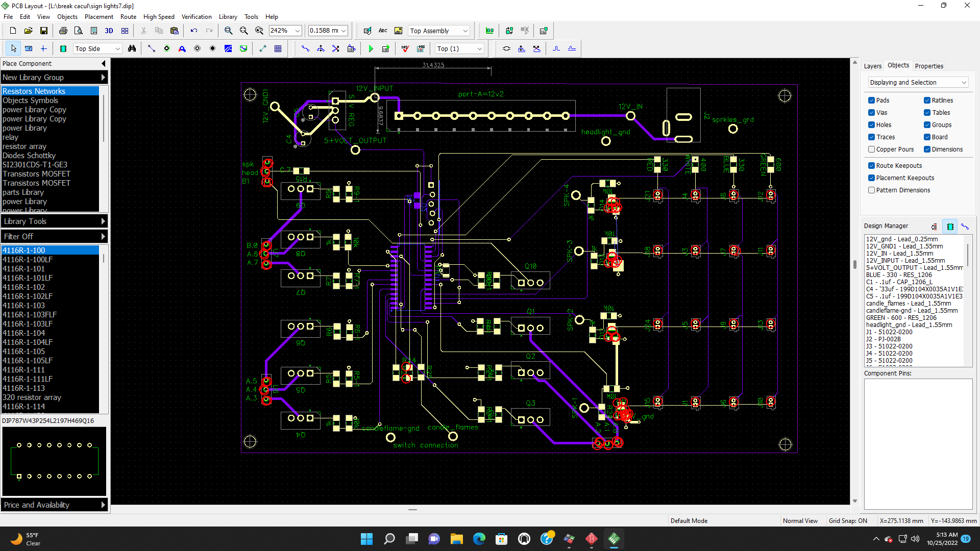Select J2 - PJ-002B in Design Manager

pyautogui.click(x=884, y=339)
